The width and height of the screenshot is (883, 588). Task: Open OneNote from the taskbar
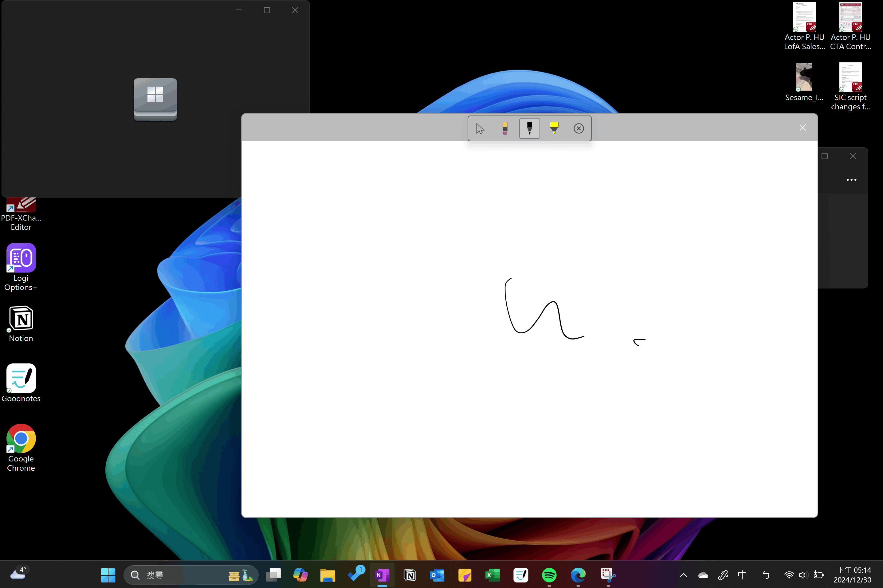click(382, 575)
